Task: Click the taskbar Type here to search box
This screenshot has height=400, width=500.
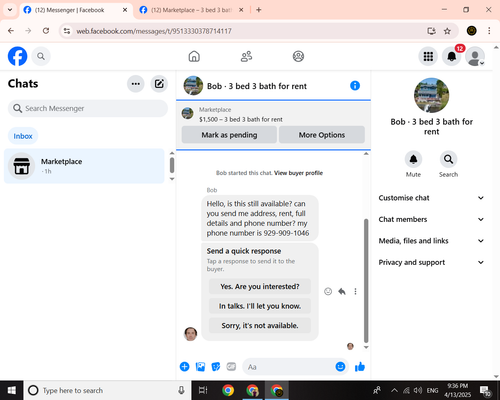Action: 107,390
